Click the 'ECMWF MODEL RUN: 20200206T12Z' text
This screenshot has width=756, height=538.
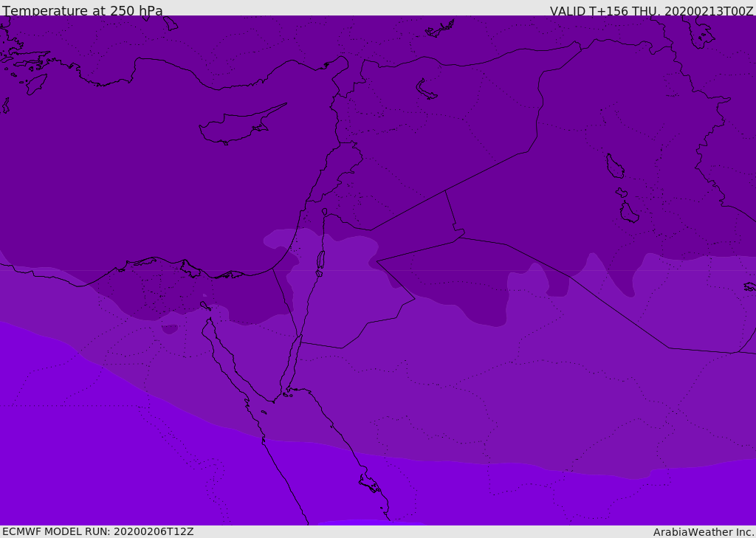point(98,531)
